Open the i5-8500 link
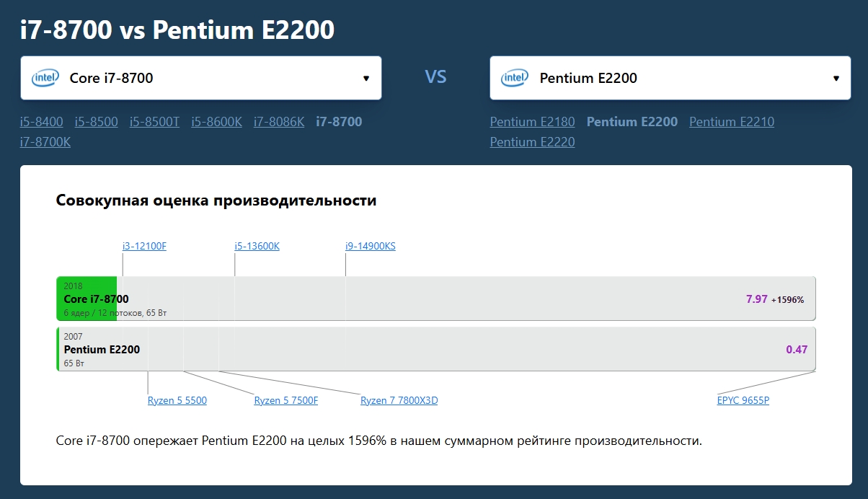 pyautogui.click(x=97, y=122)
